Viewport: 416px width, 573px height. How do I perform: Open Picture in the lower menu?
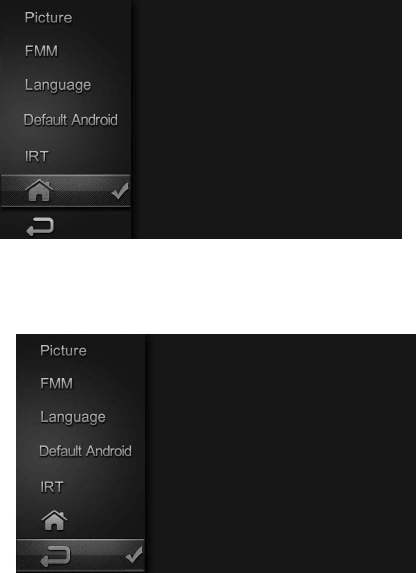click(x=63, y=350)
